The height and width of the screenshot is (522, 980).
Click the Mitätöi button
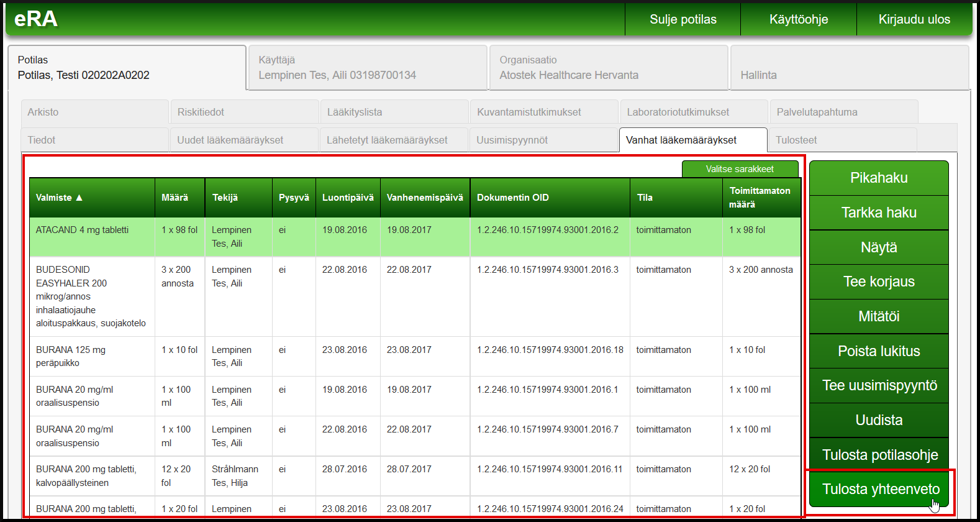click(x=879, y=316)
